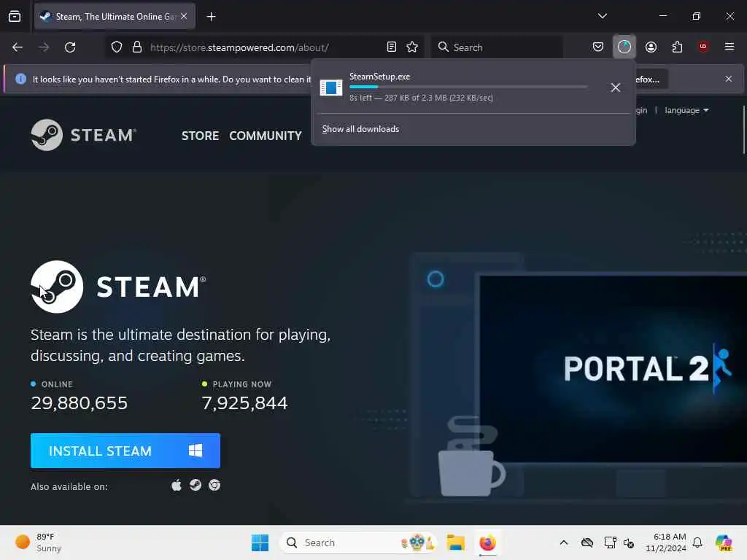Cancel the SteamSetup.exe download

616,87
